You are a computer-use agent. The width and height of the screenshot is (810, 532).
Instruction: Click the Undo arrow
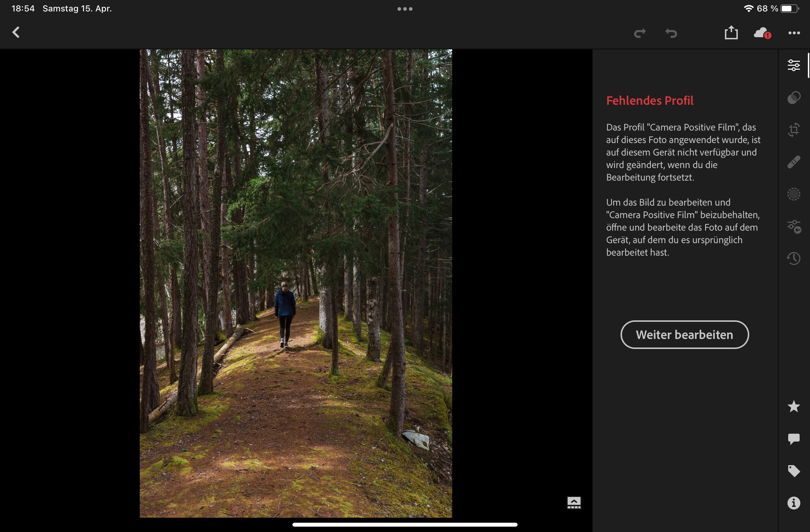pyautogui.click(x=671, y=33)
